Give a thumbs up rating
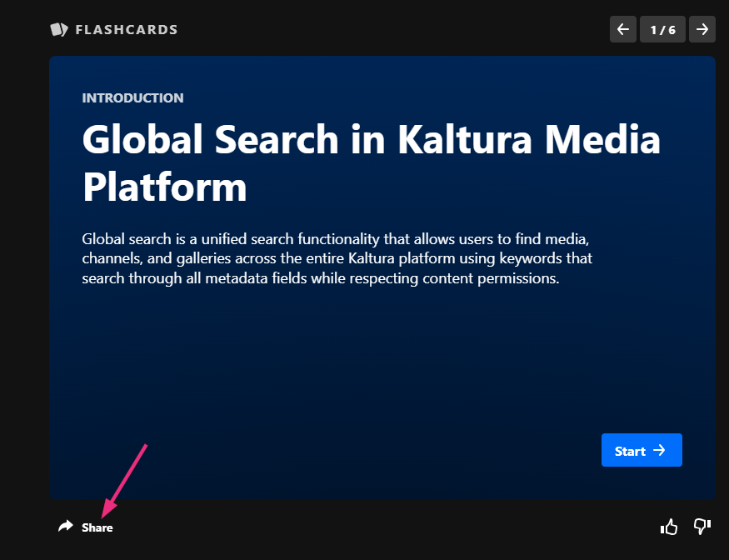 pos(669,527)
